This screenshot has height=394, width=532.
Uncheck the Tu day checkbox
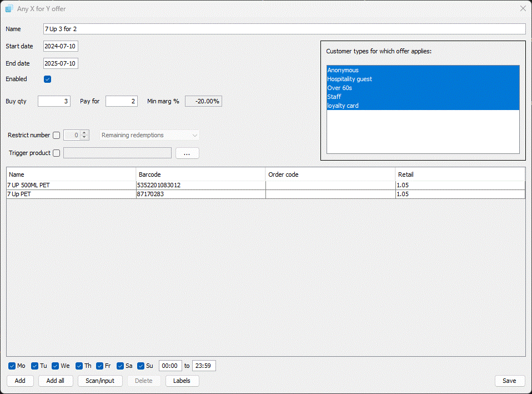click(x=34, y=366)
